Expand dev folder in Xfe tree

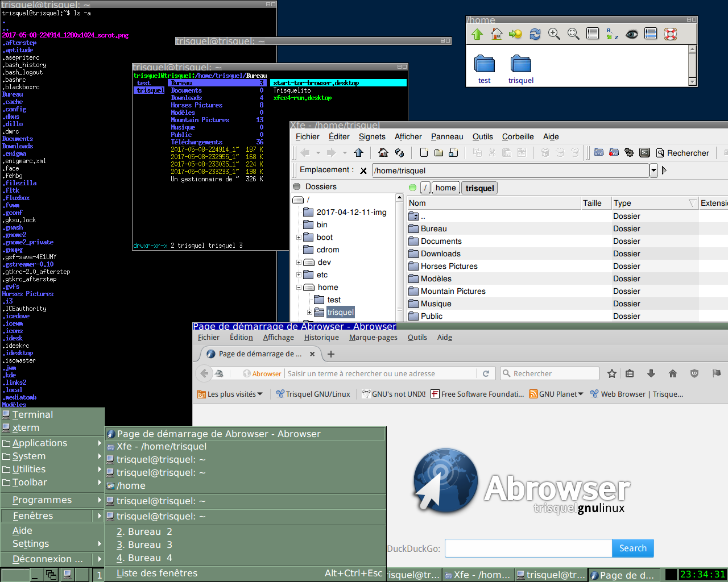tap(299, 262)
